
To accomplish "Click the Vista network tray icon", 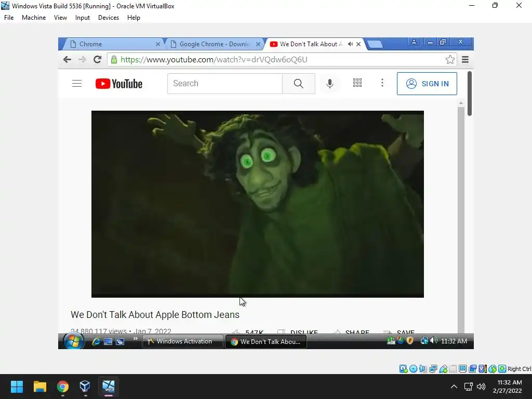I will (424, 340).
